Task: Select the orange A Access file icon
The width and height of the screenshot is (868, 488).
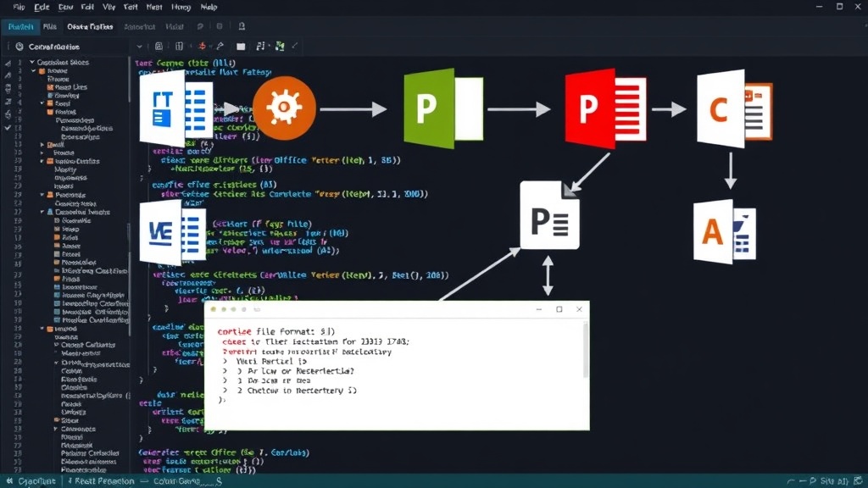Action: (x=725, y=231)
